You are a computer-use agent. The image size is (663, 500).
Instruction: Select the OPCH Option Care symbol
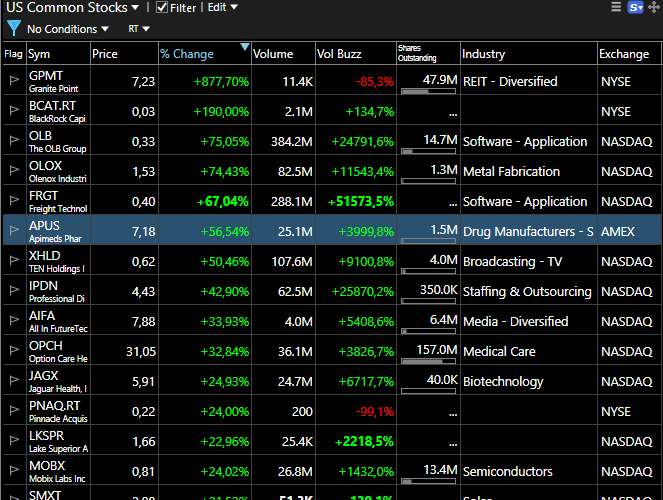(x=58, y=350)
